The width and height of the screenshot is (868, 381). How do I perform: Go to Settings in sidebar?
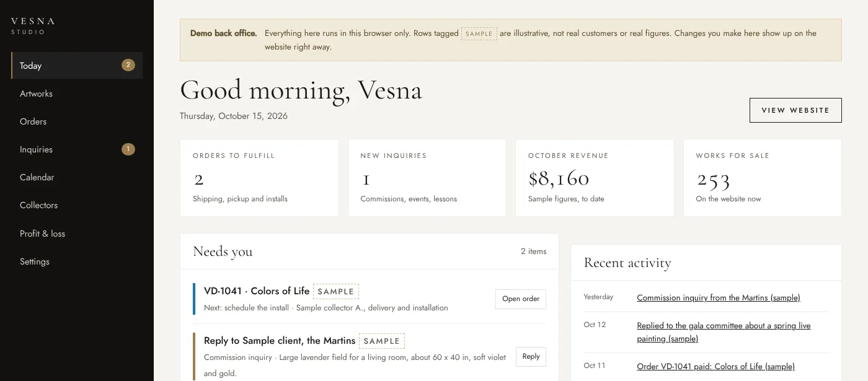coord(77,261)
